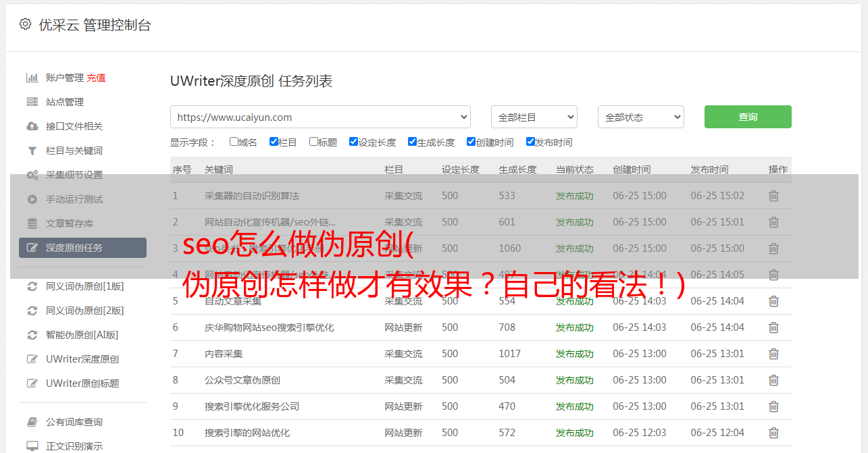Delete row 1 采集器的自动识别算法

pyautogui.click(x=774, y=196)
